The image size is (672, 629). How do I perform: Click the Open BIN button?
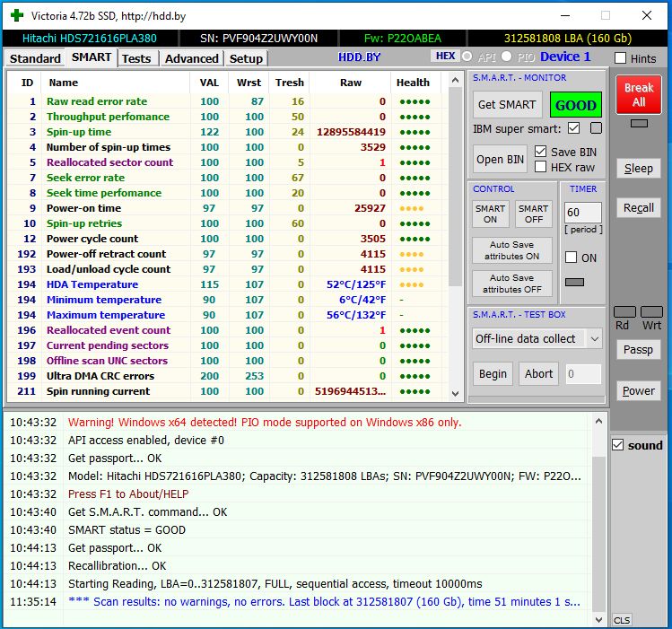pos(500,160)
